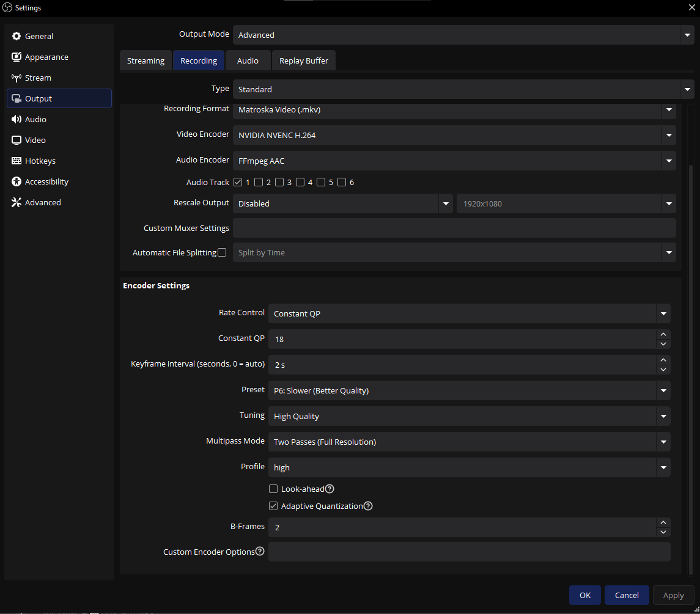Open Hotkeys keyboard icon
The height and width of the screenshot is (614, 700).
pyautogui.click(x=17, y=161)
